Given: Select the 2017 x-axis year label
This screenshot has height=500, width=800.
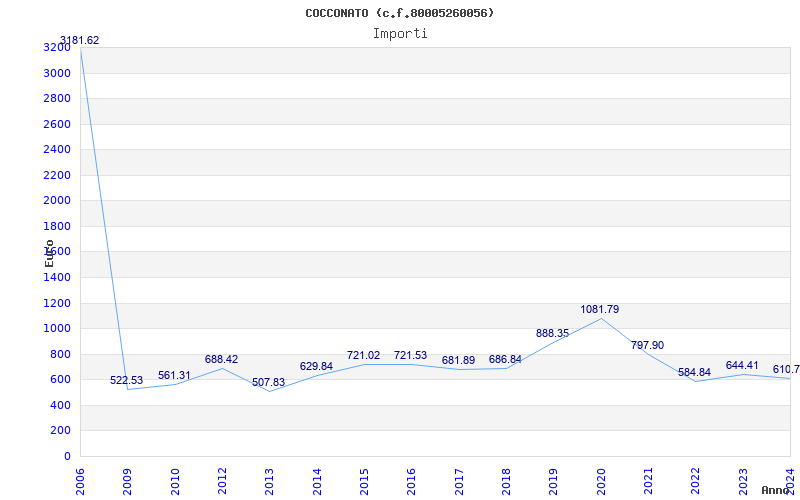Looking at the screenshot, I should point(459,482).
